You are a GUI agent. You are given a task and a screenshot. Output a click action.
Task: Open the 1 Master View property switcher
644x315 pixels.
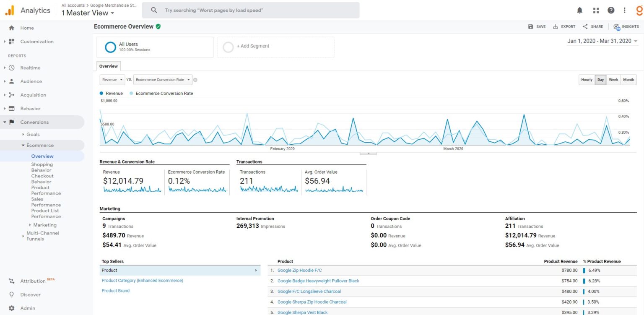(x=87, y=13)
